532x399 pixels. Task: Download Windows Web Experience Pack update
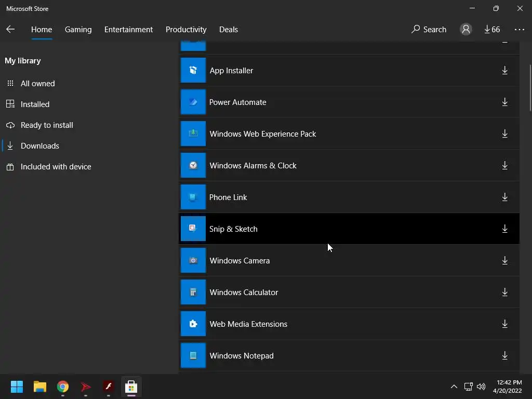[505, 134]
